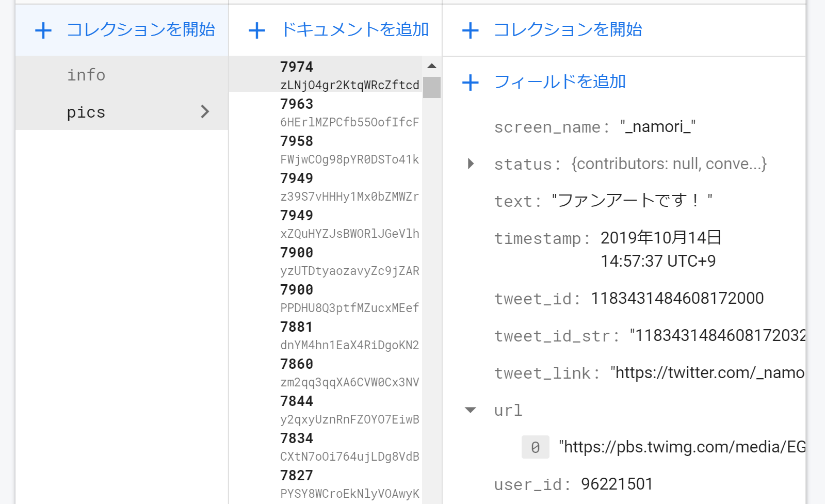
Task: Open document 7827 PYSY8WCroEkNlyVOAwyK
Action: tap(325, 483)
